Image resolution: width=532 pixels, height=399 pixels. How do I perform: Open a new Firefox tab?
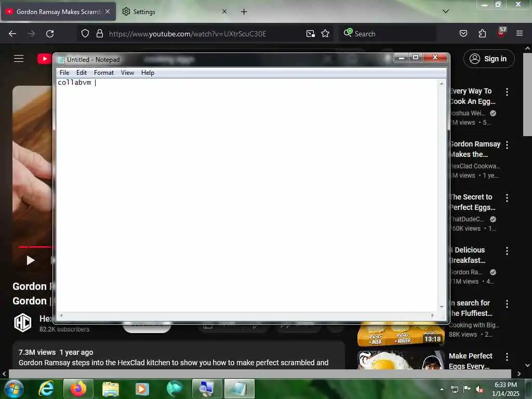pos(244,12)
